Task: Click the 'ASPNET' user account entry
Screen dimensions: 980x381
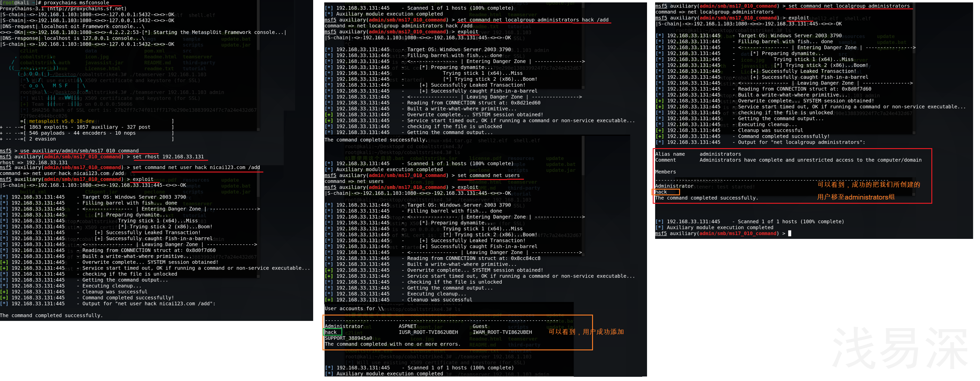Action: [407, 326]
